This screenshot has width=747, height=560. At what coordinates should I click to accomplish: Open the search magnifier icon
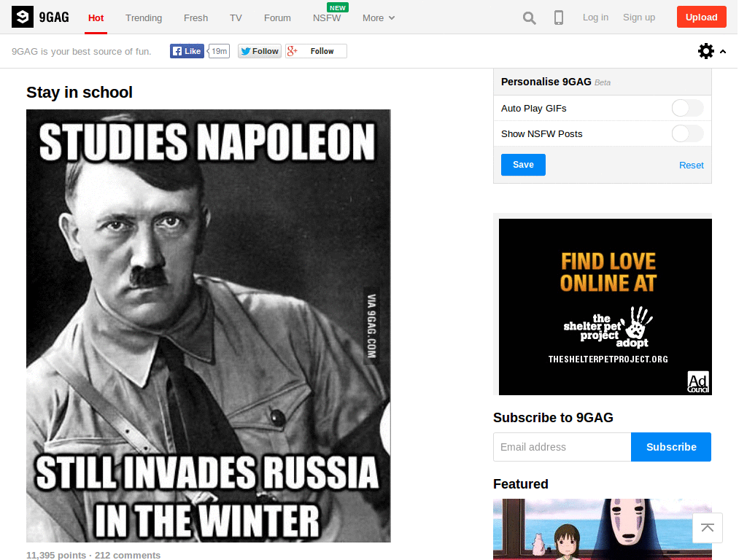529,18
